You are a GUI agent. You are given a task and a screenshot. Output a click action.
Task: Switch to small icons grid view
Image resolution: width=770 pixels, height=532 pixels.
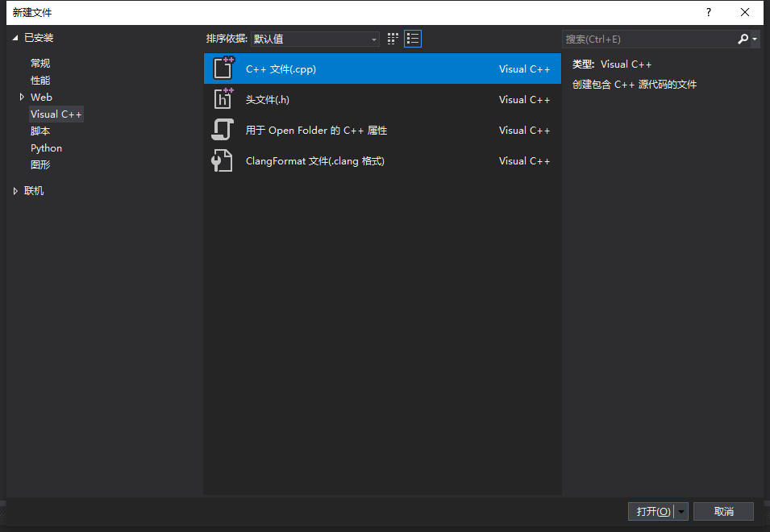[393, 39]
